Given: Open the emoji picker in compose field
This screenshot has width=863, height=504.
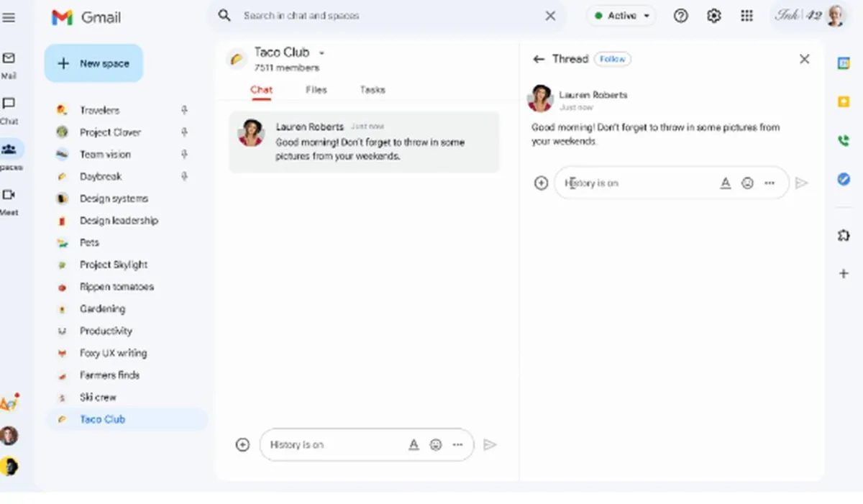Looking at the screenshot, I should click(747, 183).
